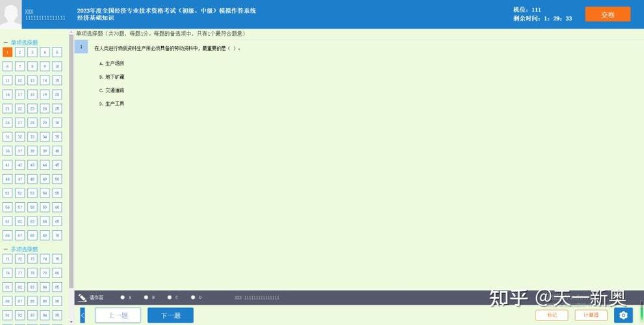Screen dimensions: 644x325
Task: Jump to question 63
Action: click(32, 221)
